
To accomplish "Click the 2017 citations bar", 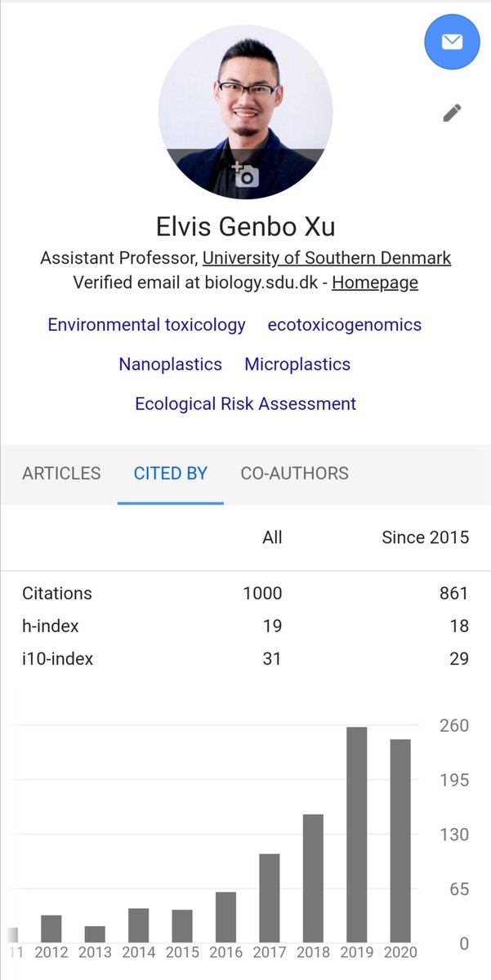I will tap(270, 898).
